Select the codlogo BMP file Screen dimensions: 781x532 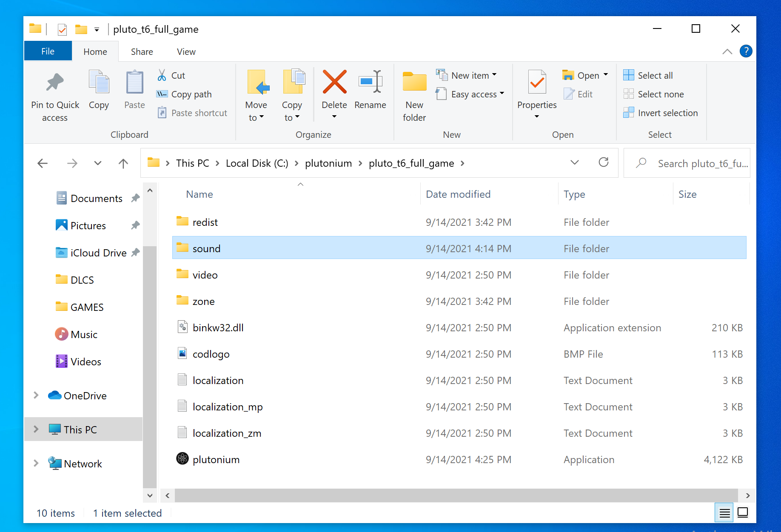pos(459,354)
